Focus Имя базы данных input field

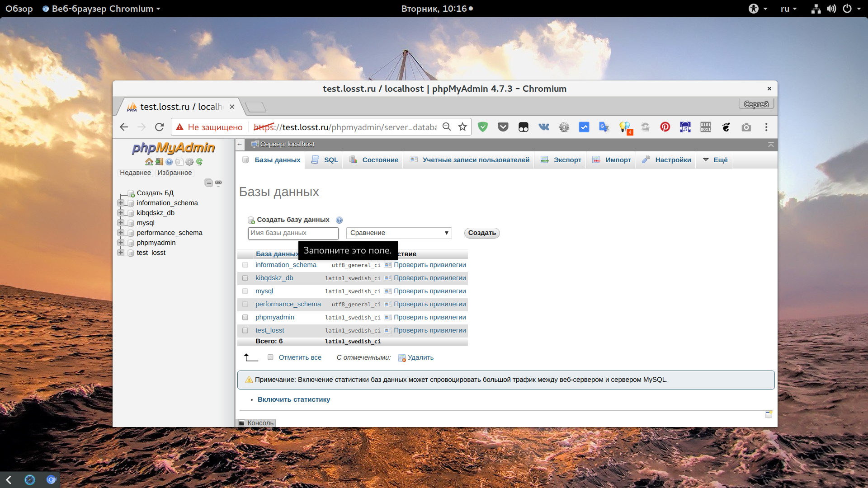coord(293,233)
